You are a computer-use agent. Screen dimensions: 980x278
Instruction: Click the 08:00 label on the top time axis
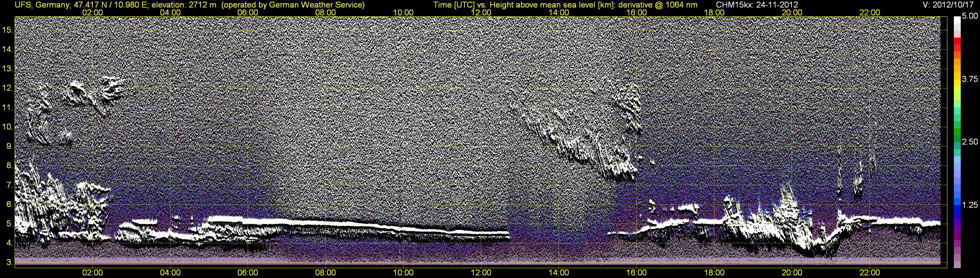pos(326,12)
